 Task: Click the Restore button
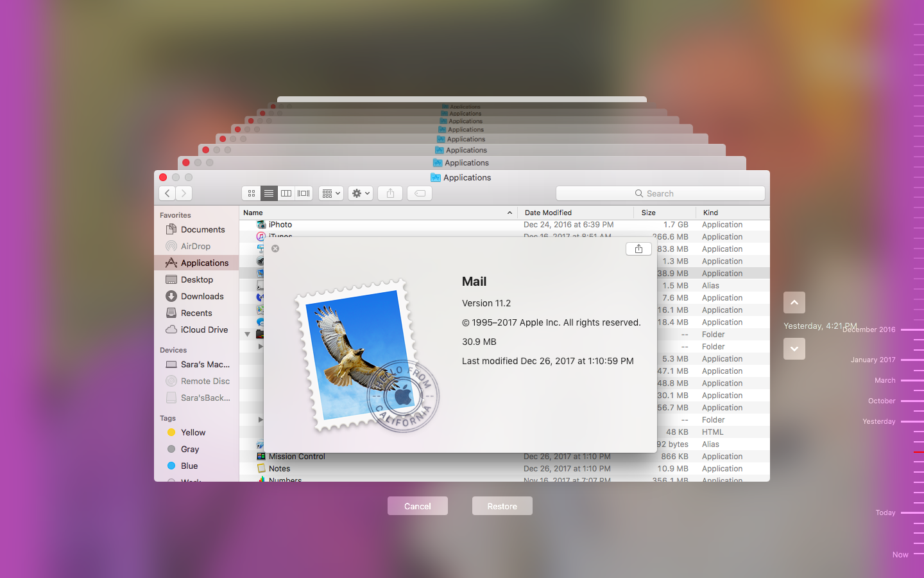(x=502, y=506)
